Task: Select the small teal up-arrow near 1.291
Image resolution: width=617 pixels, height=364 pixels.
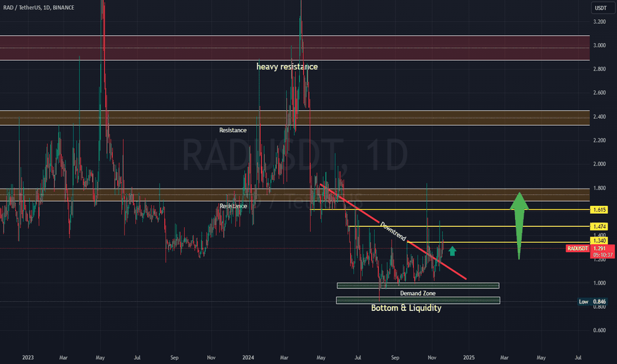Action: tap(452, 251)
